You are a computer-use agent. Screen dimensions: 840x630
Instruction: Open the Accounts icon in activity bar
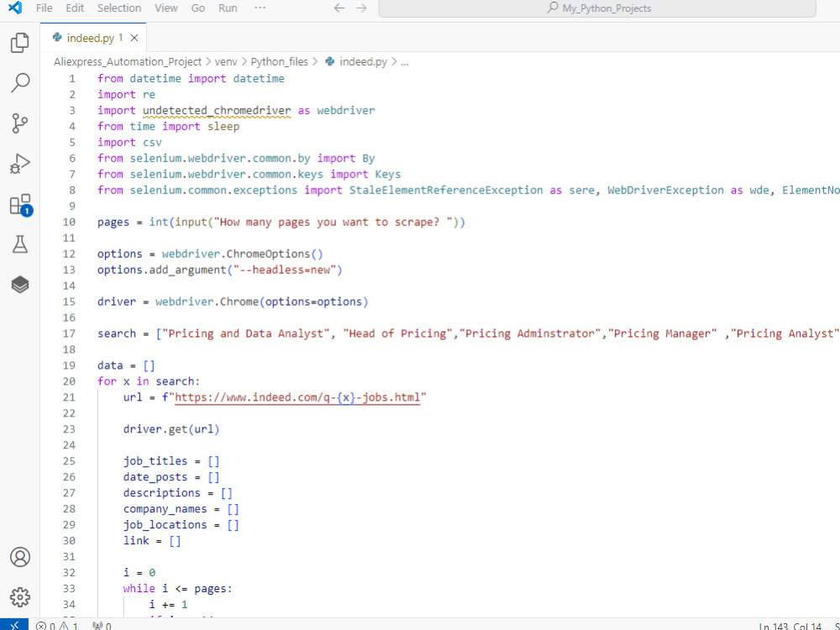coord(20,557)
